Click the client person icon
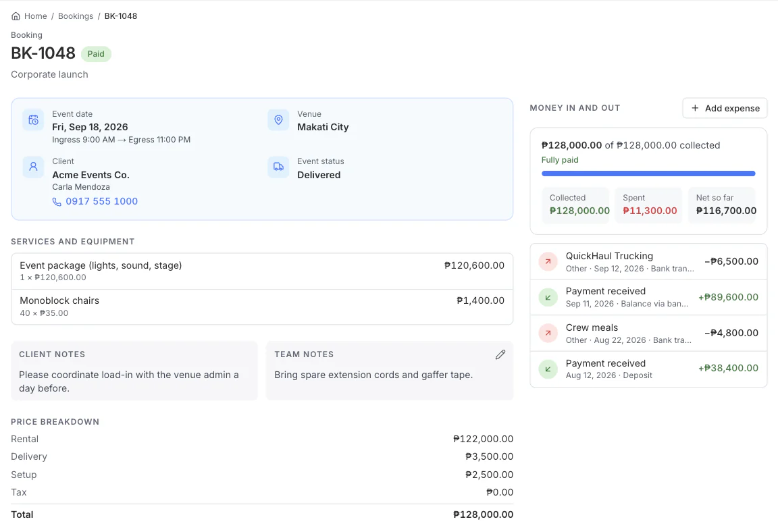This screenshot has height=532, width=778. [x=33, y=167]
